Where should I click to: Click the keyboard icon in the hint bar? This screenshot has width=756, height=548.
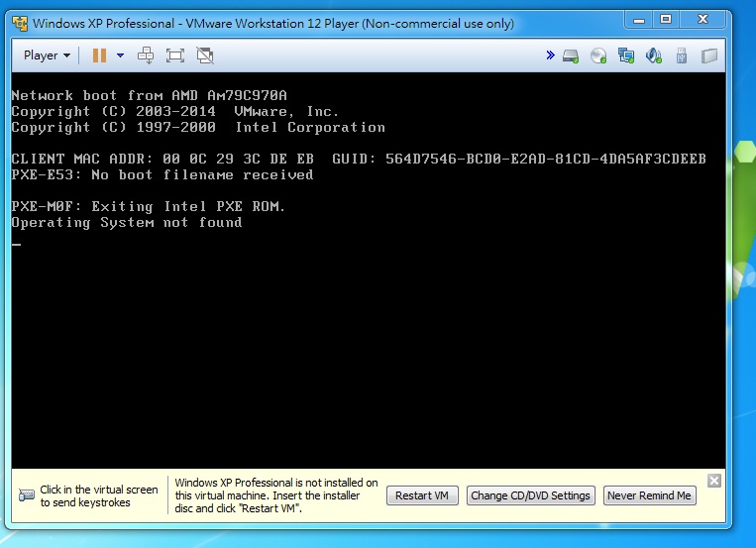coord(27,495)
